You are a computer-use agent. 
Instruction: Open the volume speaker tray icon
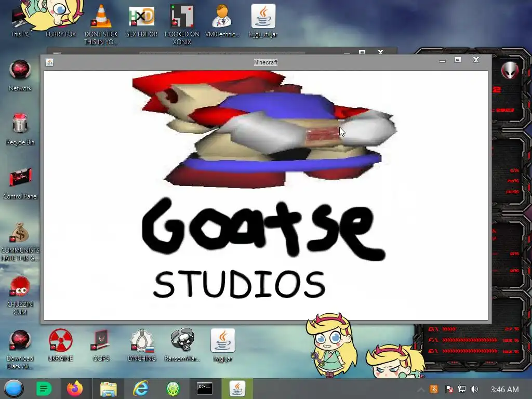[474, 389]
